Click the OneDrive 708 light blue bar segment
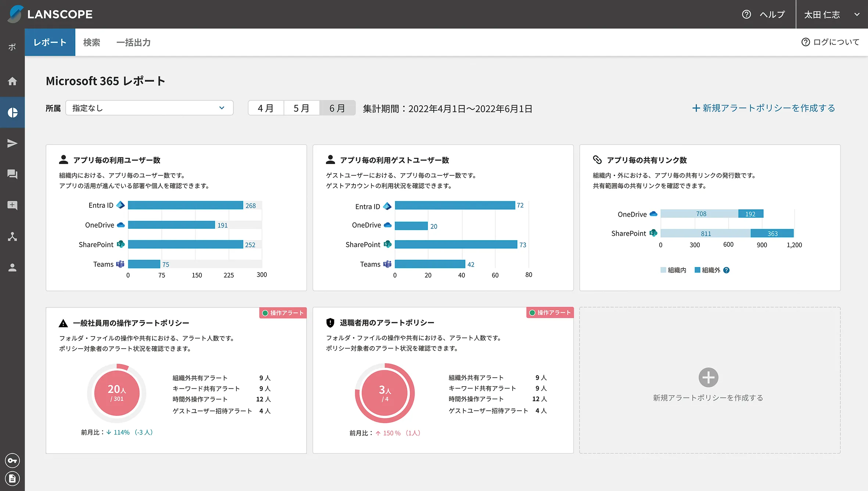 pos(699,214)
